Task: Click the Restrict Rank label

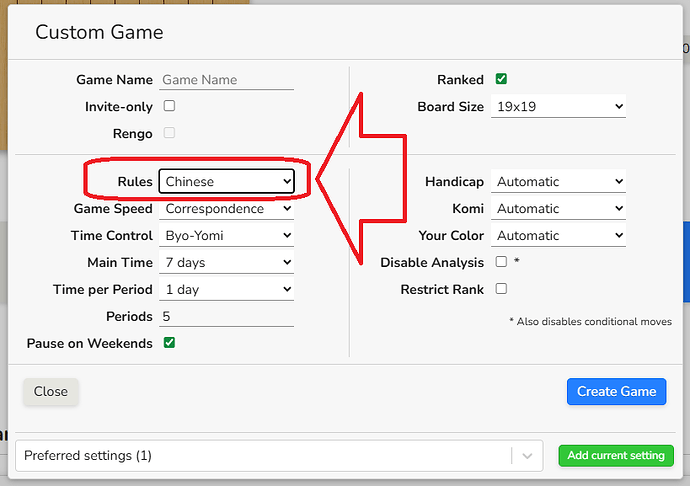Action: coord(442,289)
